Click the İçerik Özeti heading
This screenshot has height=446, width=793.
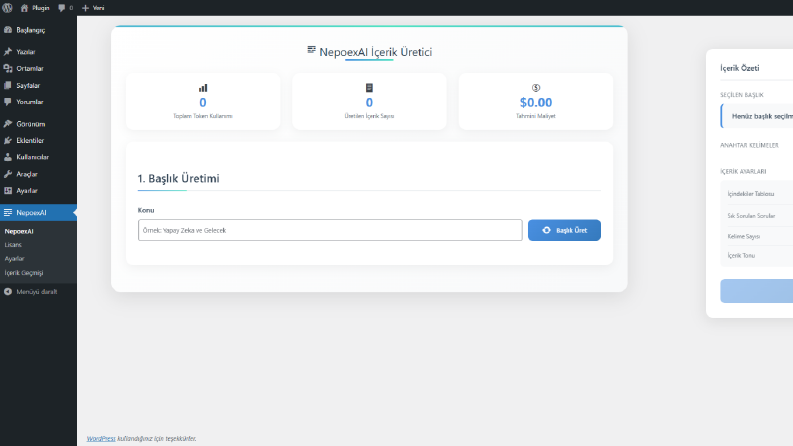739,68
